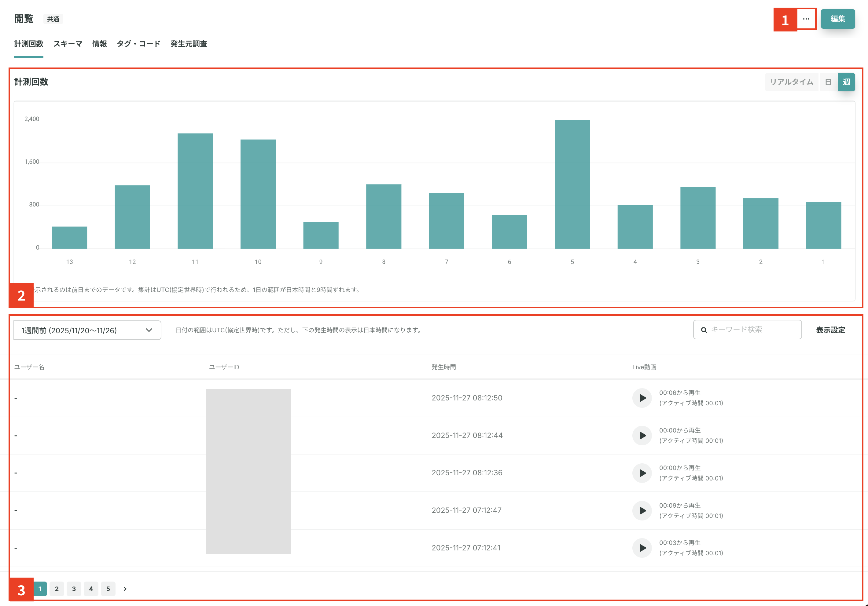Play Live video for 08:12:50 event
Screen dimensions: 868x606
click(642, 398)
